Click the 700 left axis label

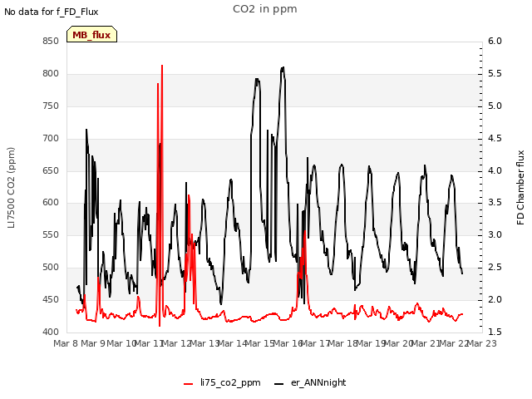tap(51, 139)
